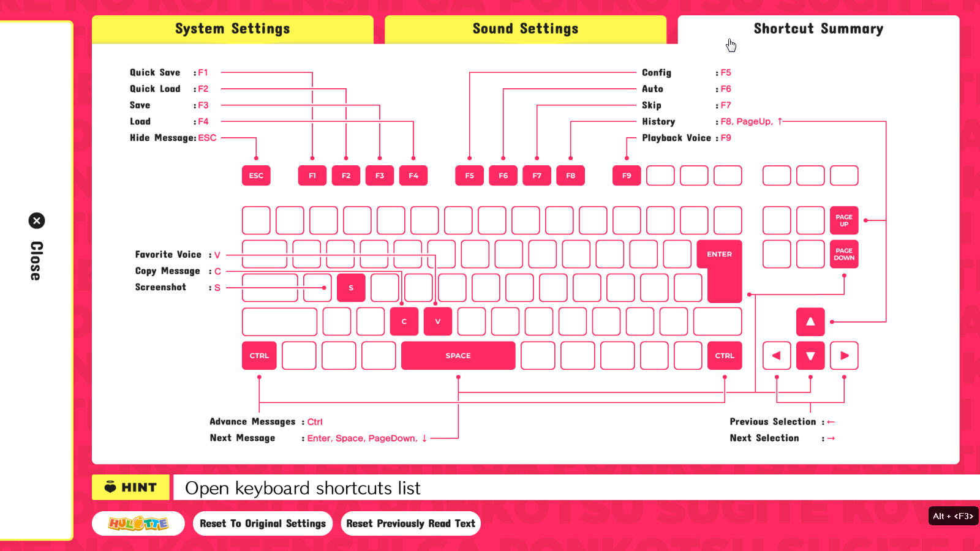This screenshot has height=551, width=980.
Task: Click the left CTRL key on the diagram
Action: point(259,356)
